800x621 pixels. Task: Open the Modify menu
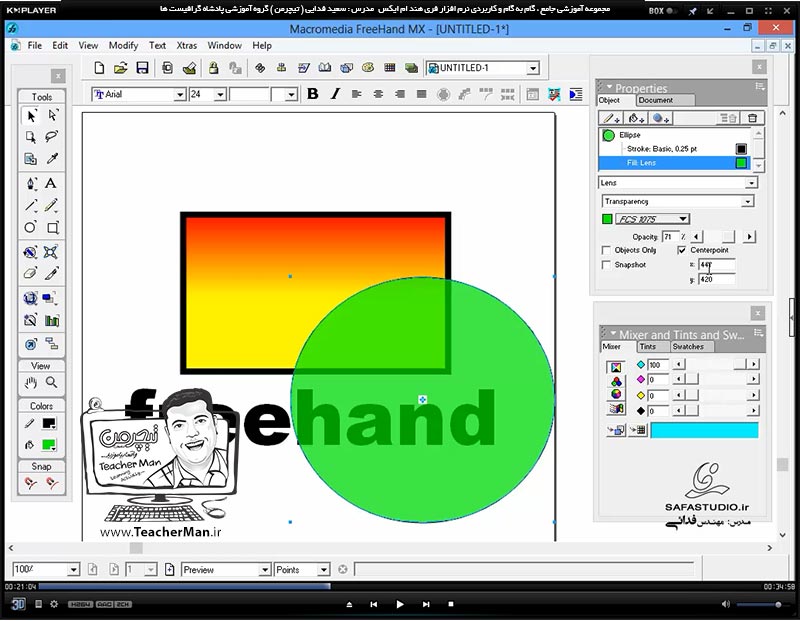(x=123, y=45)
